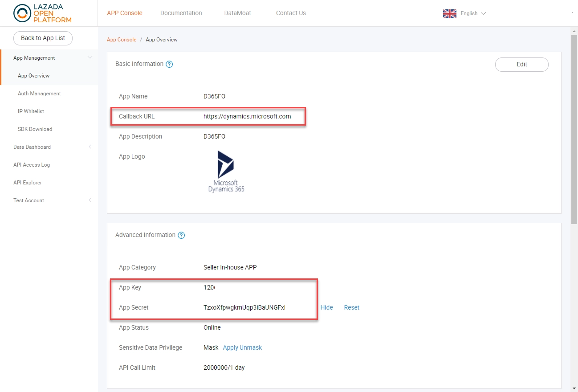Select Auth Management in the sidebar
The height and width of the screenshot is (392, 578).
point(39,94)
